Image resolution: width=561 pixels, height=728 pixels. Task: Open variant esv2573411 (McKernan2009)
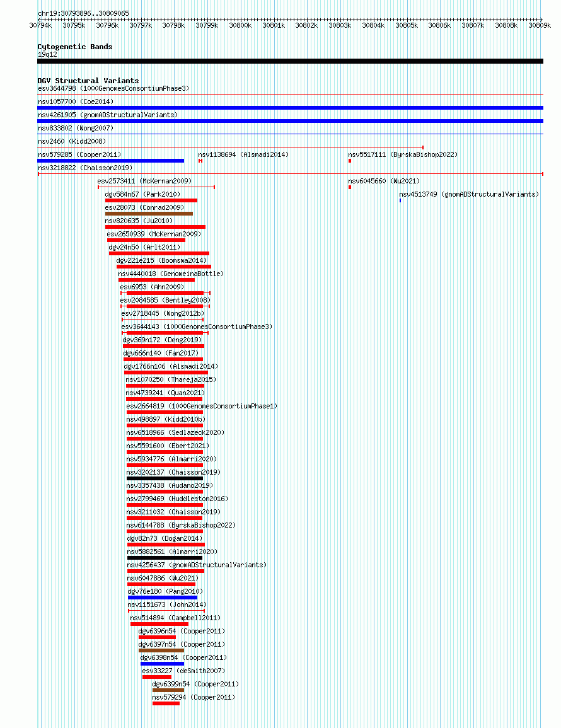tap(144, 181)
